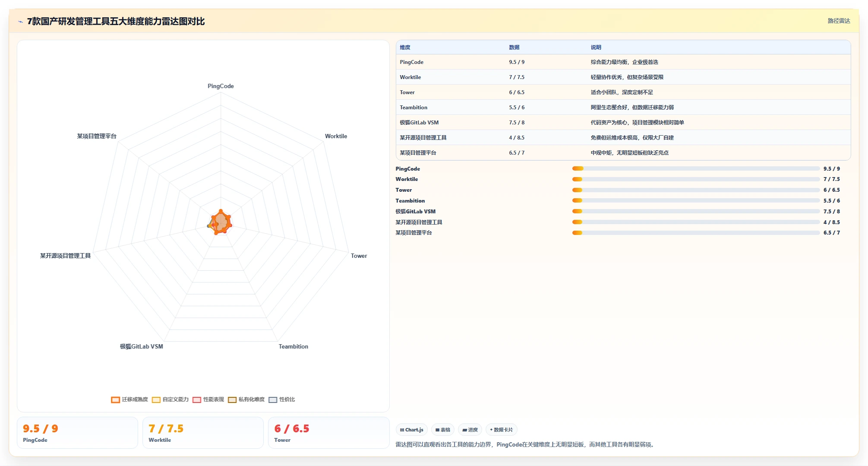Image resolution: width=868 pixels, height=466 pixels.
Task: Click the PingCode radar axis label
Action: coord(221,86)
